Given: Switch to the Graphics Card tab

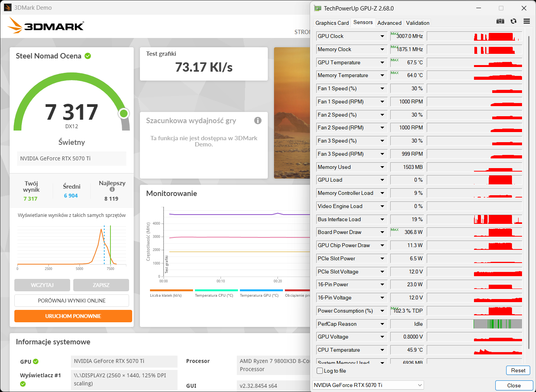Looking at the screenshot, I should click(332, 23).
